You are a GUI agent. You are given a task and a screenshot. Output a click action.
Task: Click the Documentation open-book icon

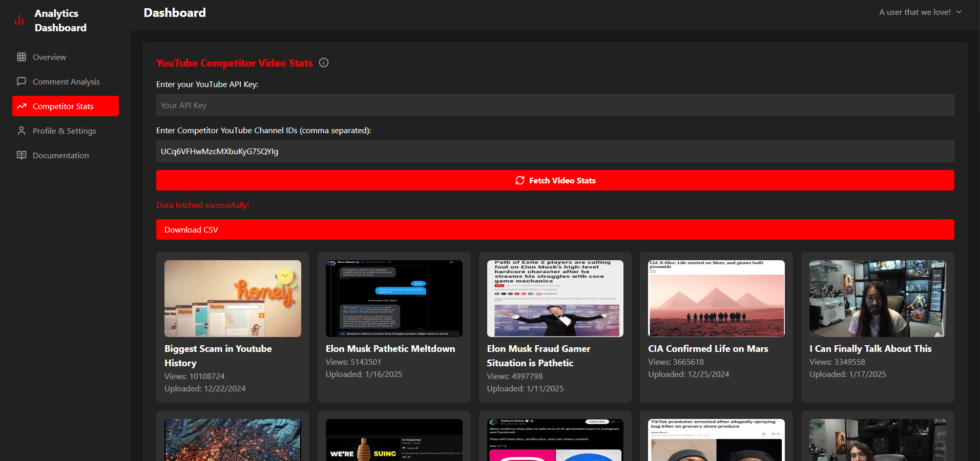point(22,155)
